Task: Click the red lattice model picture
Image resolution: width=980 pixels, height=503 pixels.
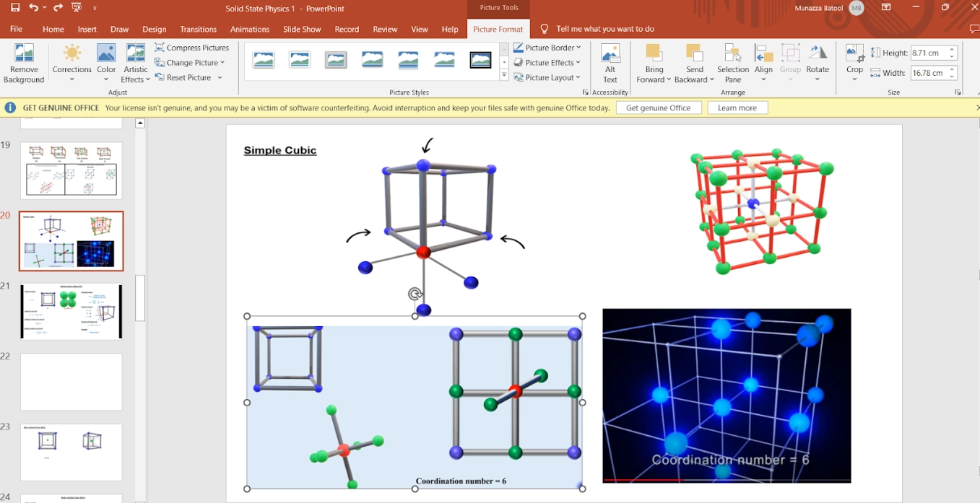Action: point(761,210)
